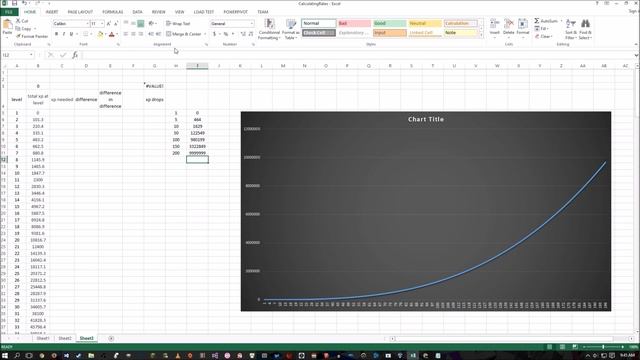
Task: Switch to PAGE LAYOUT ribbon tab
Action: click(x=80, y=12)
